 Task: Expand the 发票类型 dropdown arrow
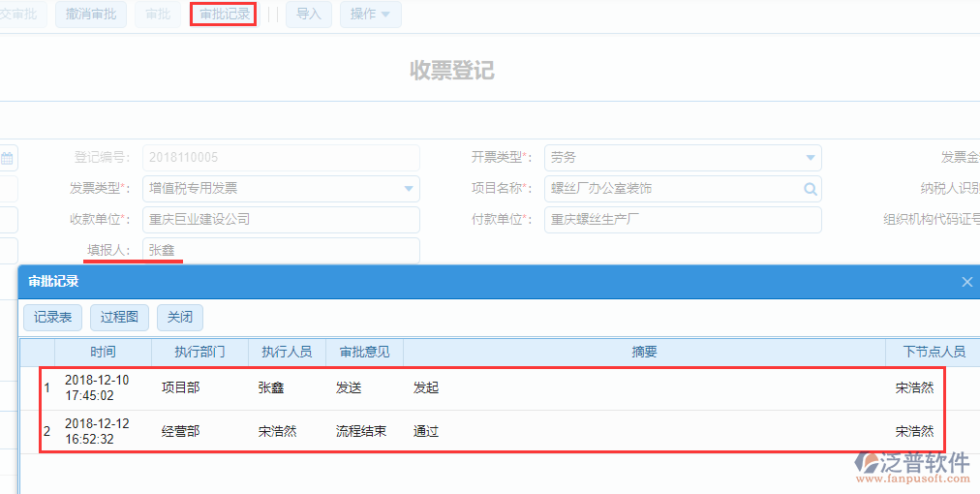[408, 189]
